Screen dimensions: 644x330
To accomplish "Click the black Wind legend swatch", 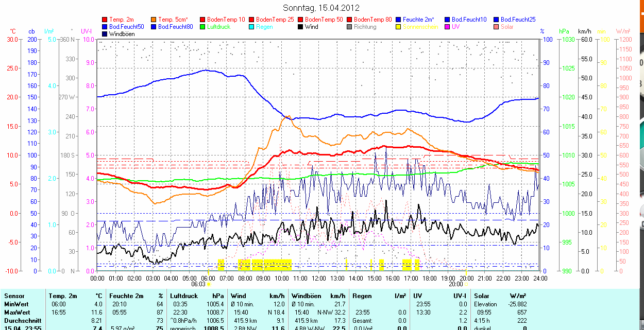I will tap(301, 27).
